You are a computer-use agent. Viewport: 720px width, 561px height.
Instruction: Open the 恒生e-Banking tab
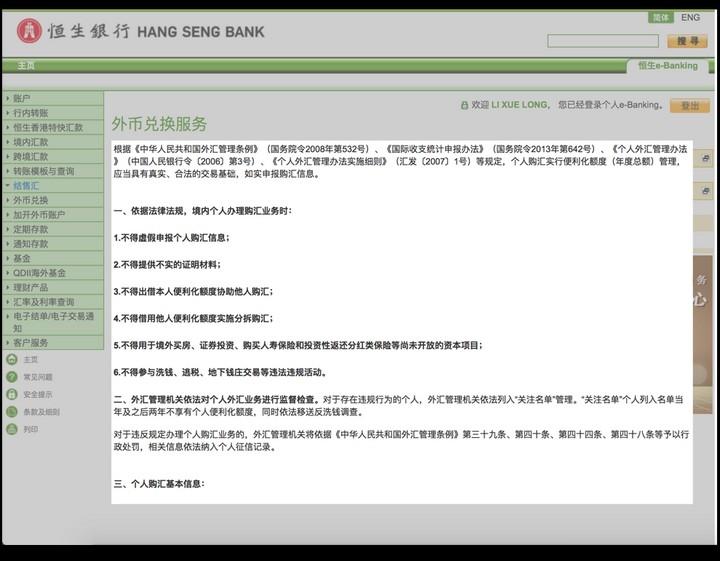pos(668,66)
